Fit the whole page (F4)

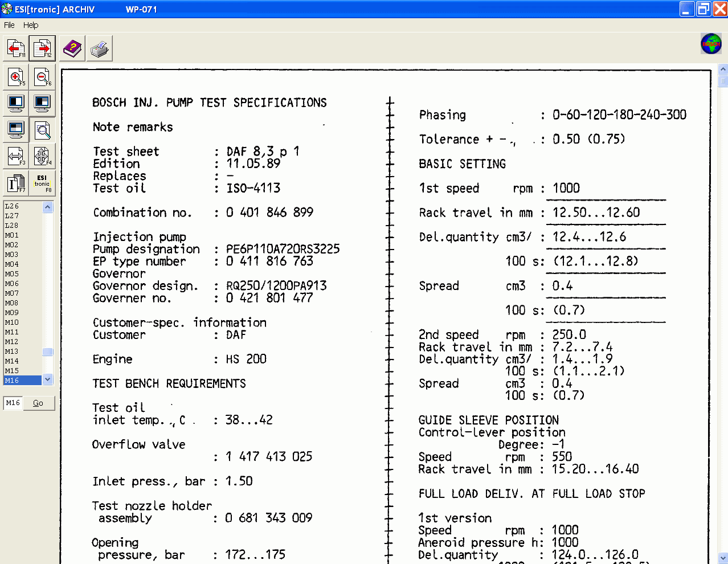[x=42, y=156]
